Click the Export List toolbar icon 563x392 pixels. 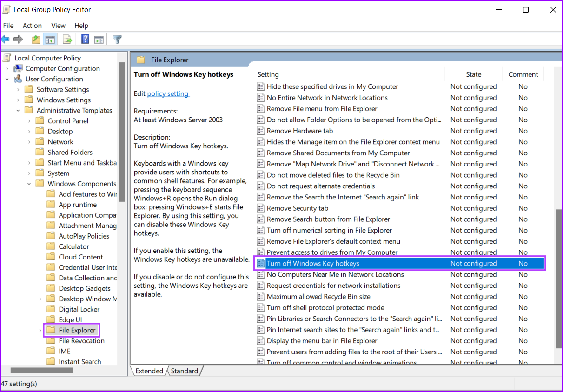point(67,39)
